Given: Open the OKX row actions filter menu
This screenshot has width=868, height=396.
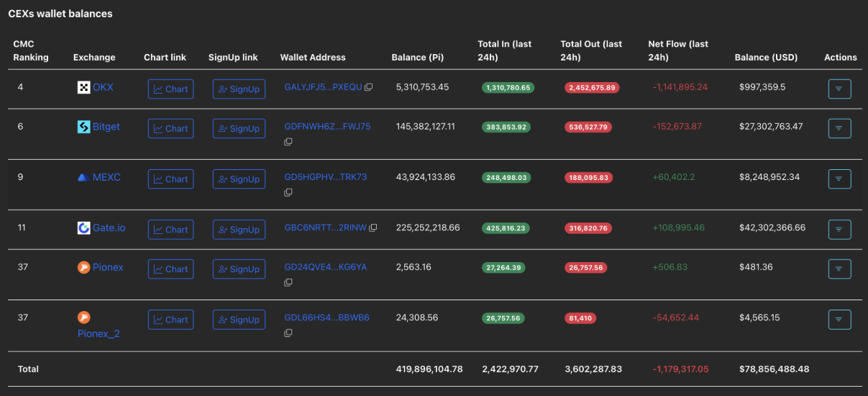Looking at the screenshot, I should click(x=839, y=89).
